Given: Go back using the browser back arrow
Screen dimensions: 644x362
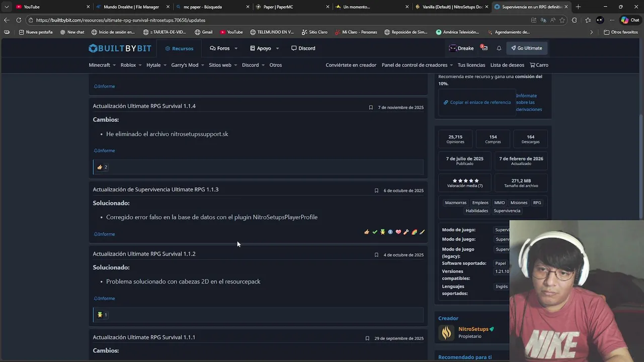Looking at the screenshot, I should point(6,20).
